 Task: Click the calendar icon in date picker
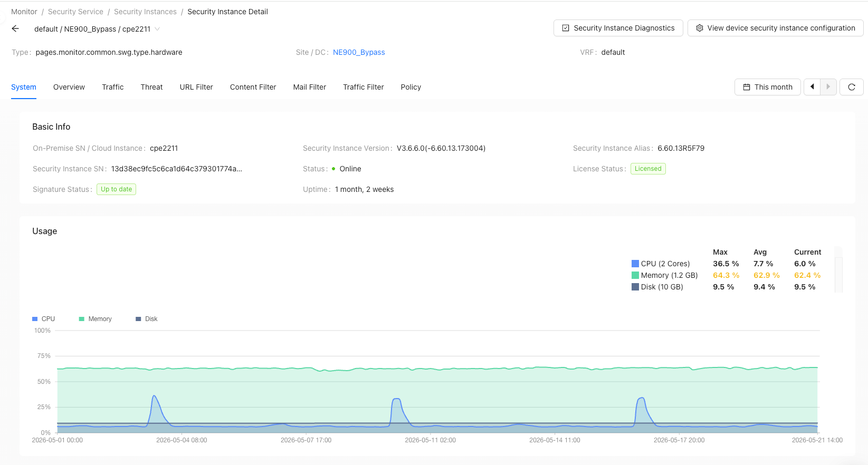pyautogui.click(x=747, y=87)
